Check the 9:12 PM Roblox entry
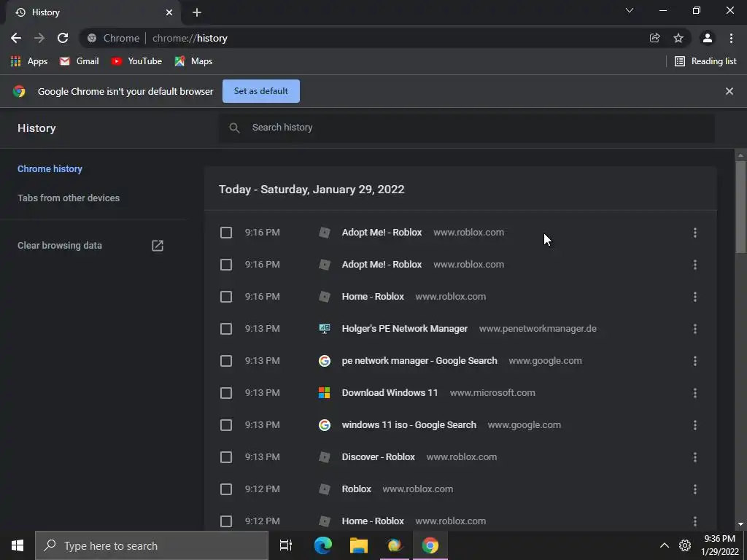Screen dimensions: 747x560 (x=226, y=489)
